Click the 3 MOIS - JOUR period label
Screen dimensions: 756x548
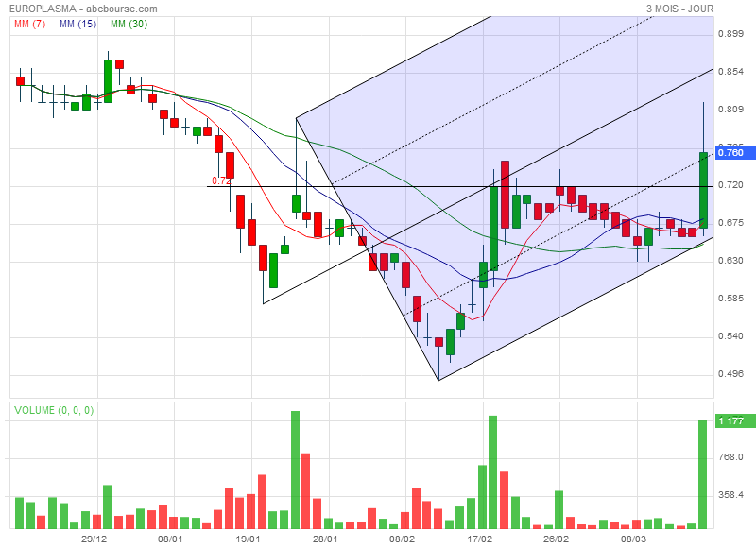tap(679, 9)
